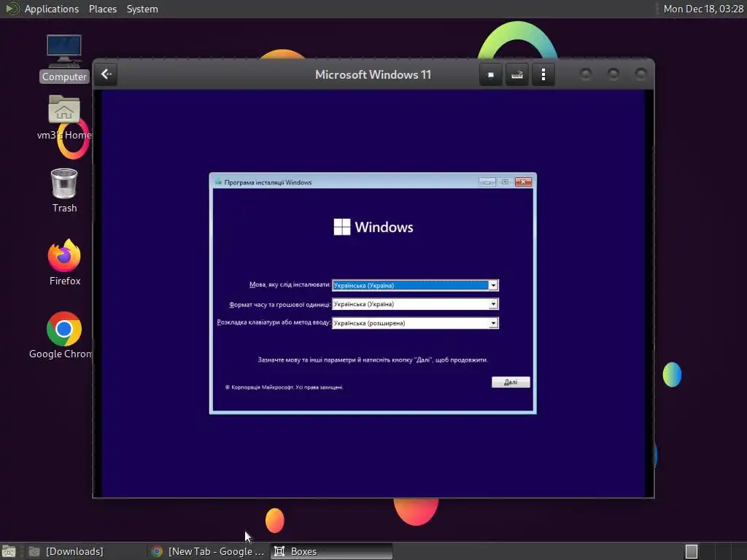Click the clock in the top panel
This screenshot has width=747, height=560.
coord(704,9)
